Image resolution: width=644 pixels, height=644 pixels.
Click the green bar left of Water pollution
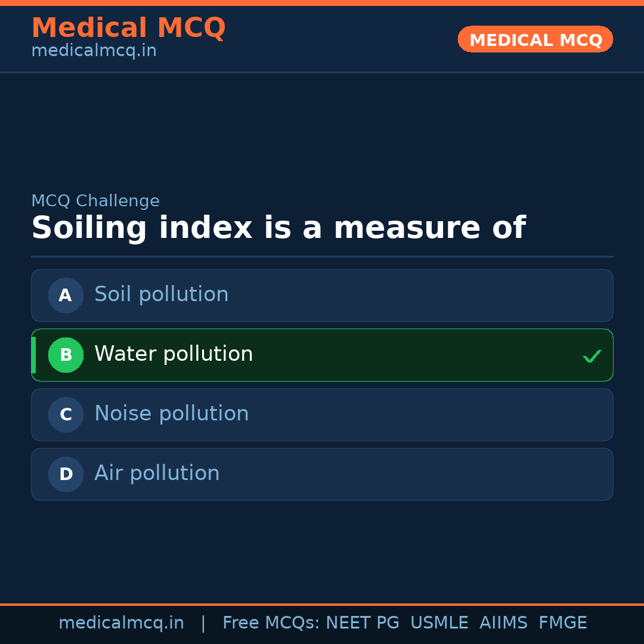33,355
